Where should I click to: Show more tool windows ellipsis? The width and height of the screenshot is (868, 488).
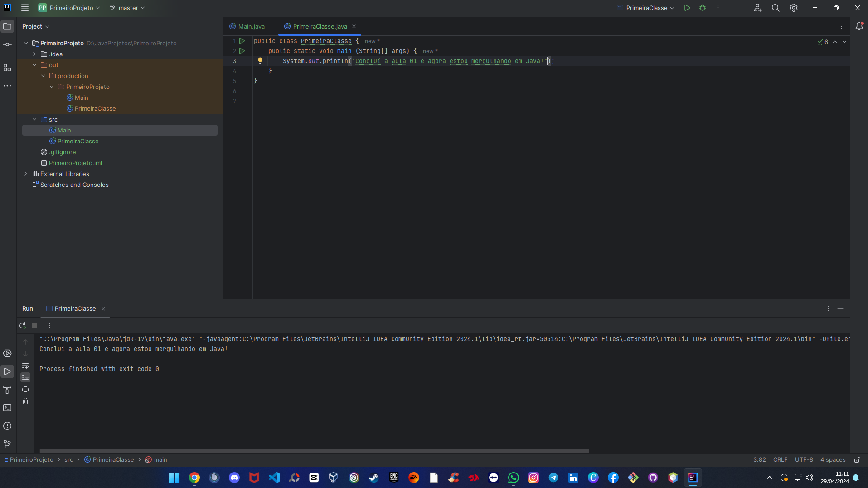pos(7,86)
